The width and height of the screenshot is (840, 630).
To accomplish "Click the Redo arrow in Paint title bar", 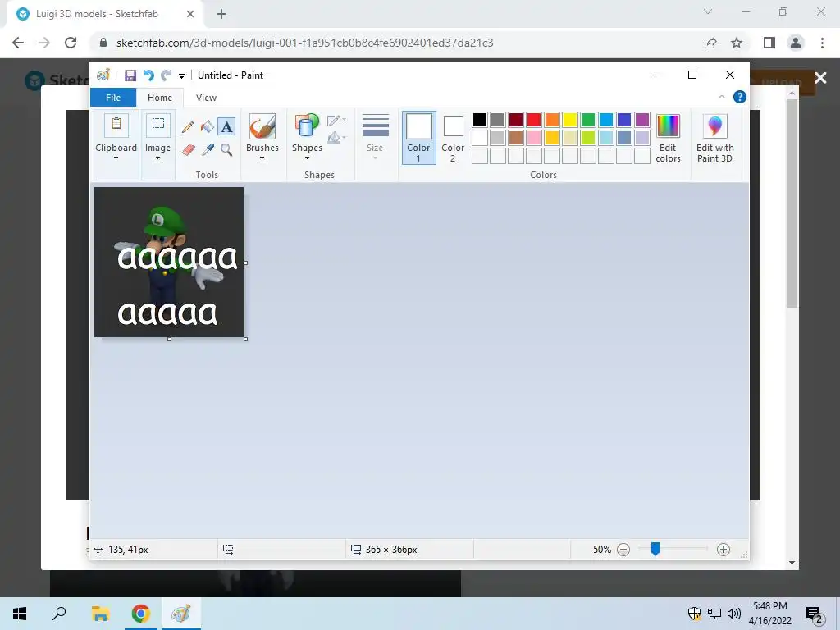I will click(167, 75).
